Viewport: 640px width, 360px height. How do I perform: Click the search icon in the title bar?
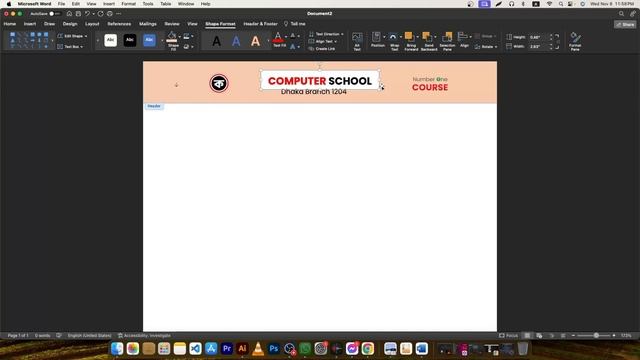click(621, 14)
